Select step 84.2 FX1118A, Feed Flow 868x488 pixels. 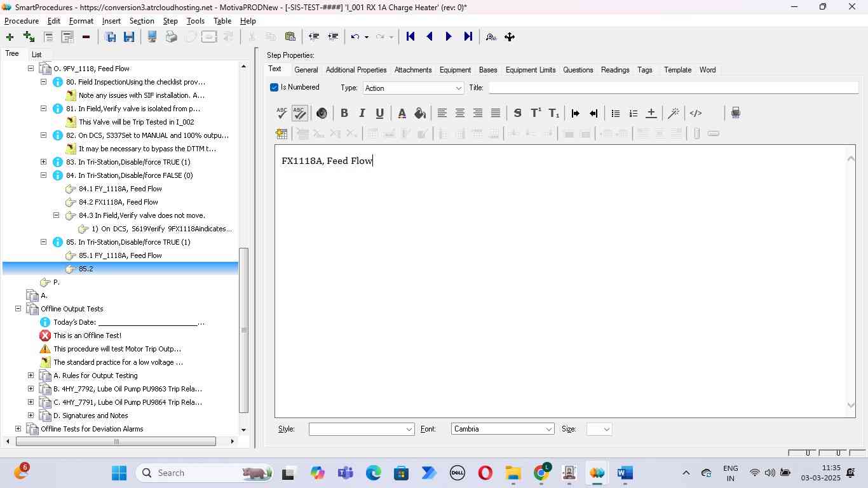tap(118, 202)
